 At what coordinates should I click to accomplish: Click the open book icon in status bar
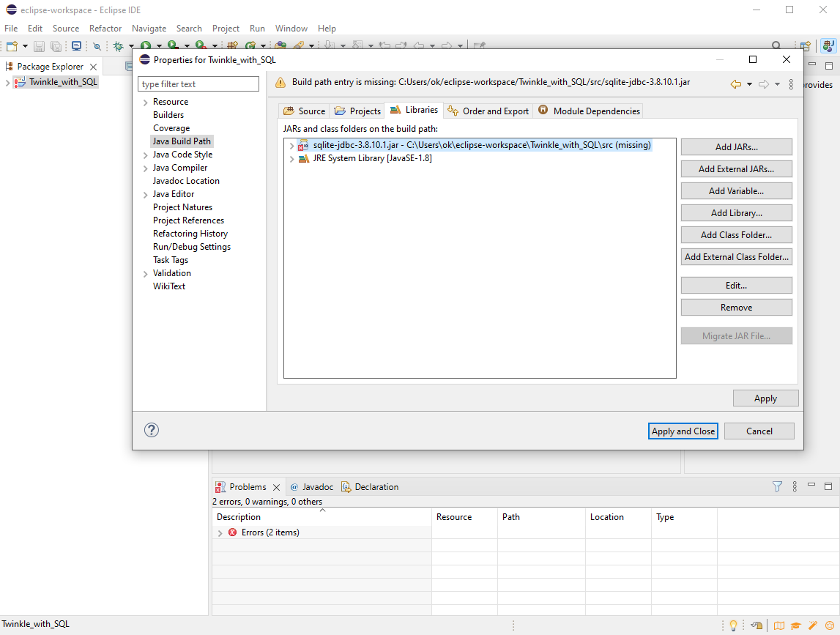779,625
